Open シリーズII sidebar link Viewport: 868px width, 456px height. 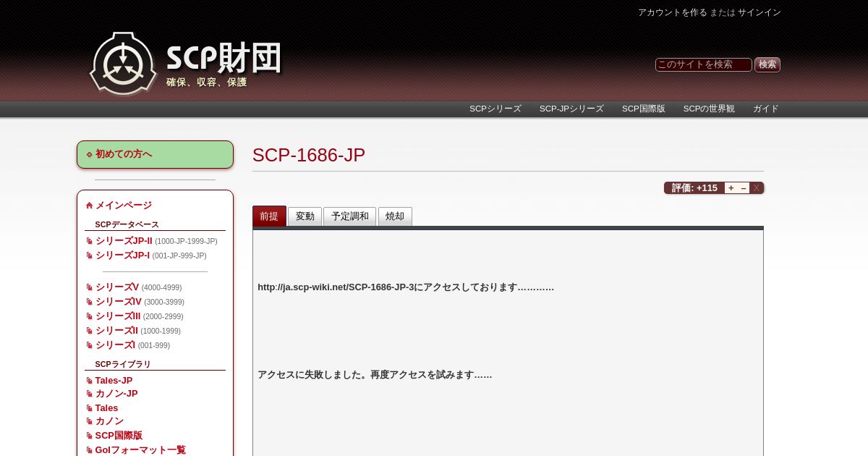click(x=116, y=331)
